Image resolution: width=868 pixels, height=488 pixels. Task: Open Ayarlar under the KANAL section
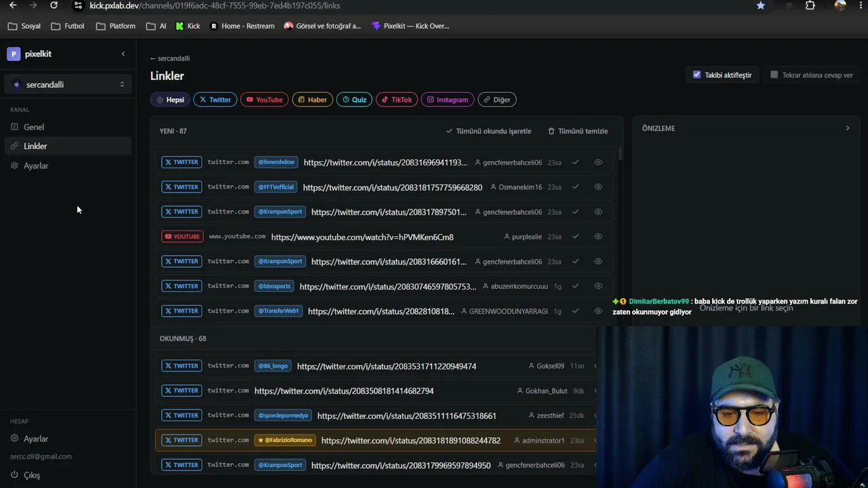(68, 165)
